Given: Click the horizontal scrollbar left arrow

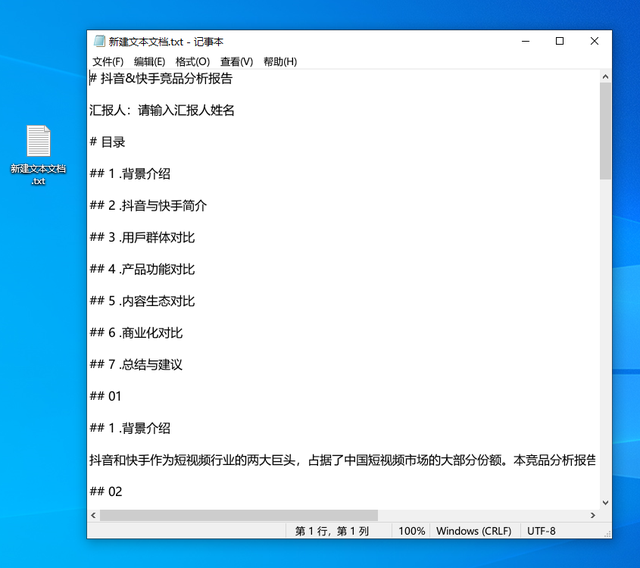Looking at the screenshot, I should (x=93, y=515).
